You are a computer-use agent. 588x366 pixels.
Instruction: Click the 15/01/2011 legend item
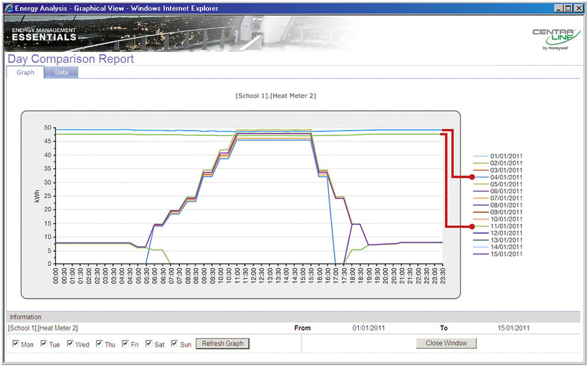(506, 254)
